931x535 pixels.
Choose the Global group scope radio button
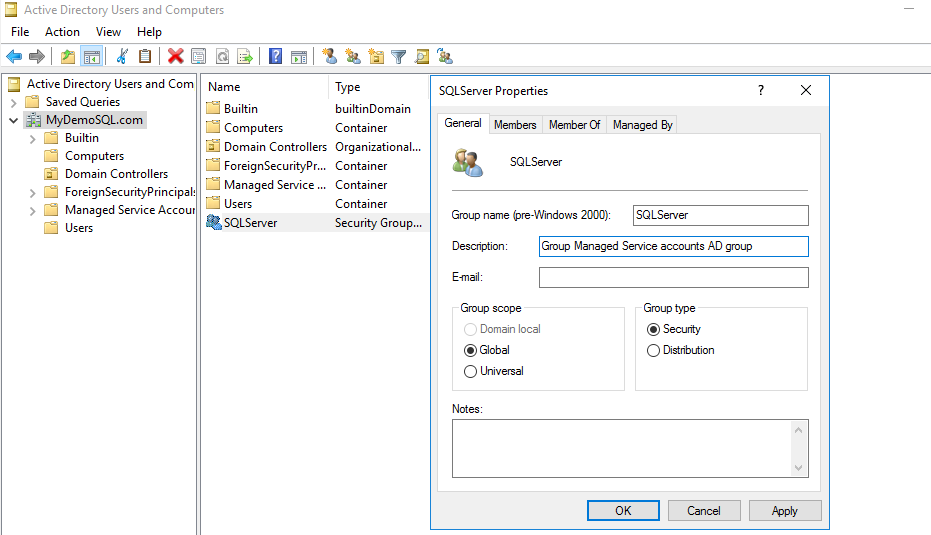(471, 350)
